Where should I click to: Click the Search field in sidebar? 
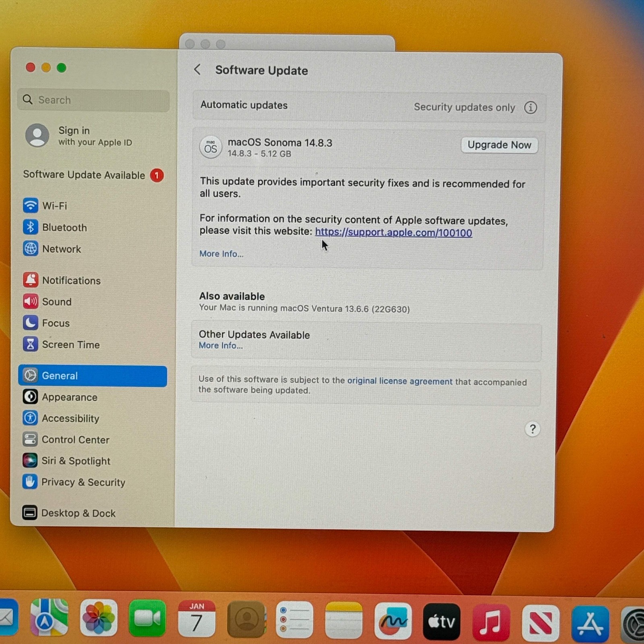(x=93, y=100)
